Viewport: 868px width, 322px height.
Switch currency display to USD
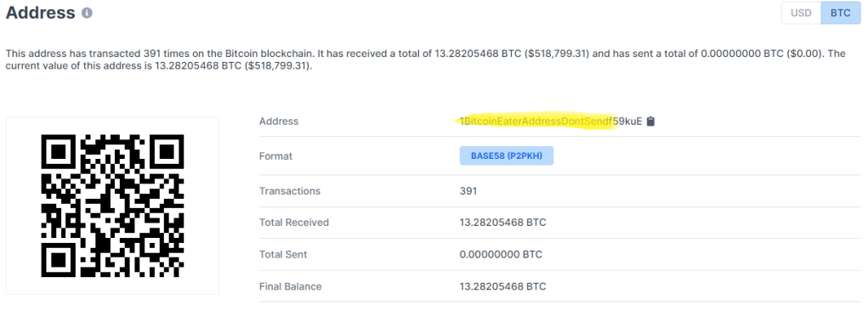click(801, 14)
